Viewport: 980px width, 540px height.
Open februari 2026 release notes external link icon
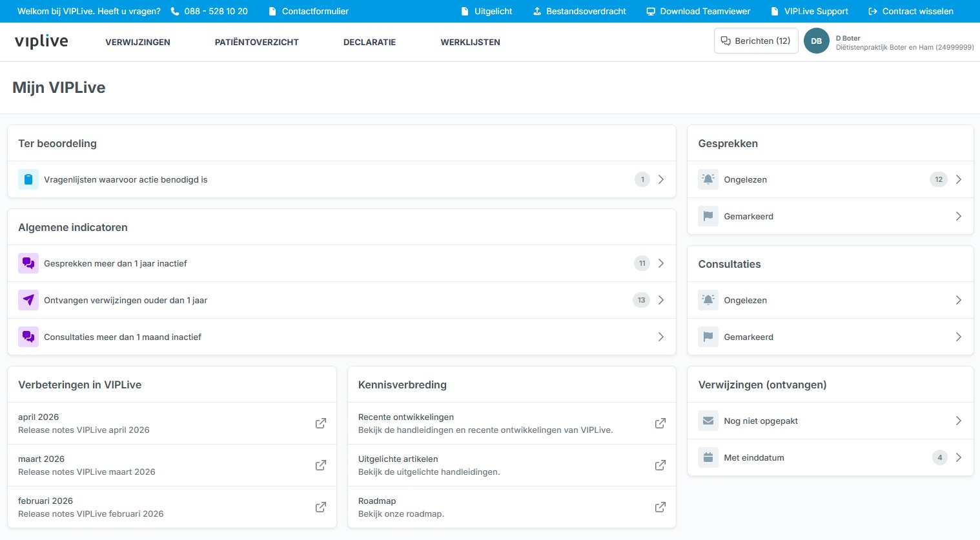point(320,507)
